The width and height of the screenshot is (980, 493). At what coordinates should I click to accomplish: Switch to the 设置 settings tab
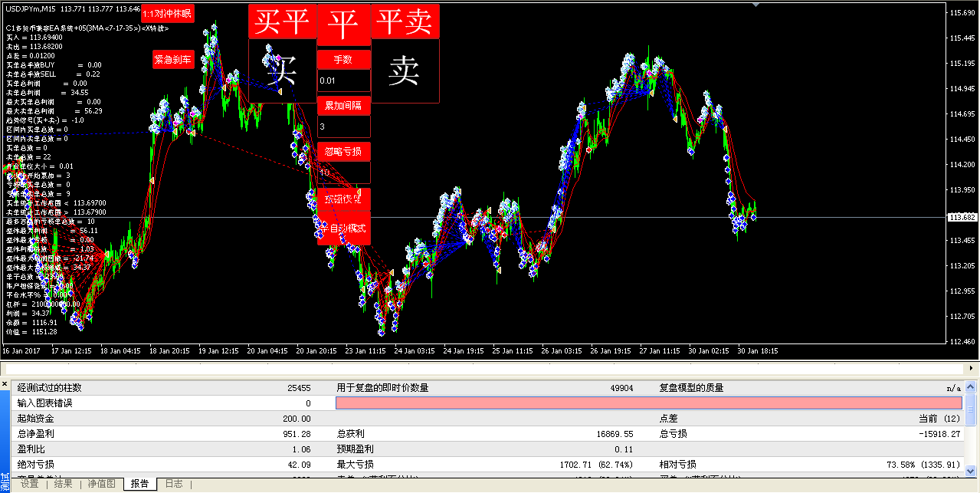point(30,484)
